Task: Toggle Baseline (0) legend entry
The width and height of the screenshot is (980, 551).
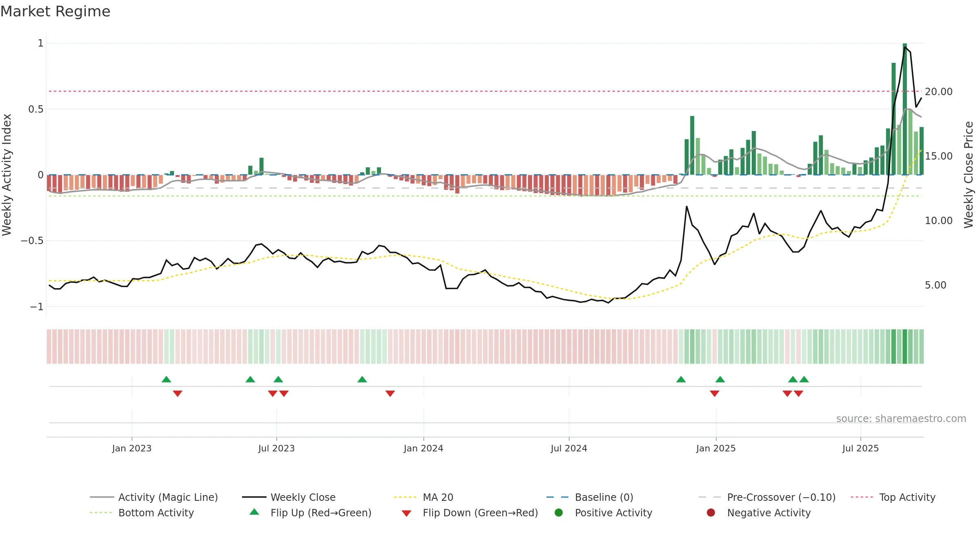Action: [x=590, y=497]
